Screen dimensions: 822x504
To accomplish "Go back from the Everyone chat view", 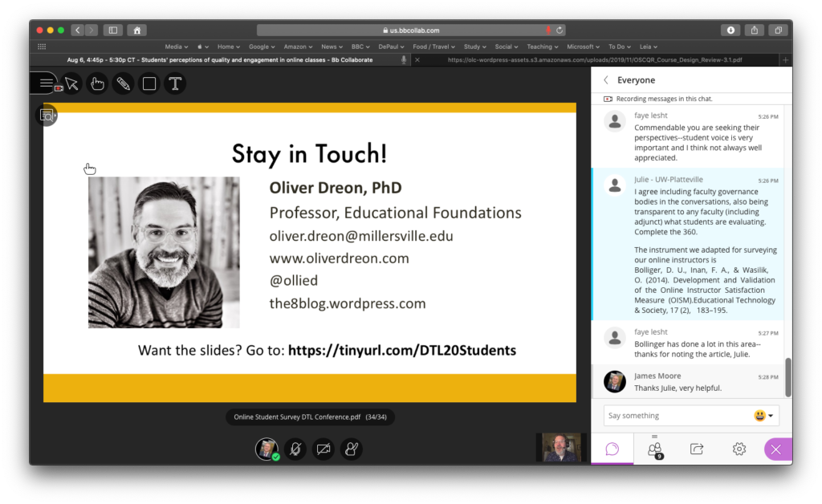I will 606,79.
